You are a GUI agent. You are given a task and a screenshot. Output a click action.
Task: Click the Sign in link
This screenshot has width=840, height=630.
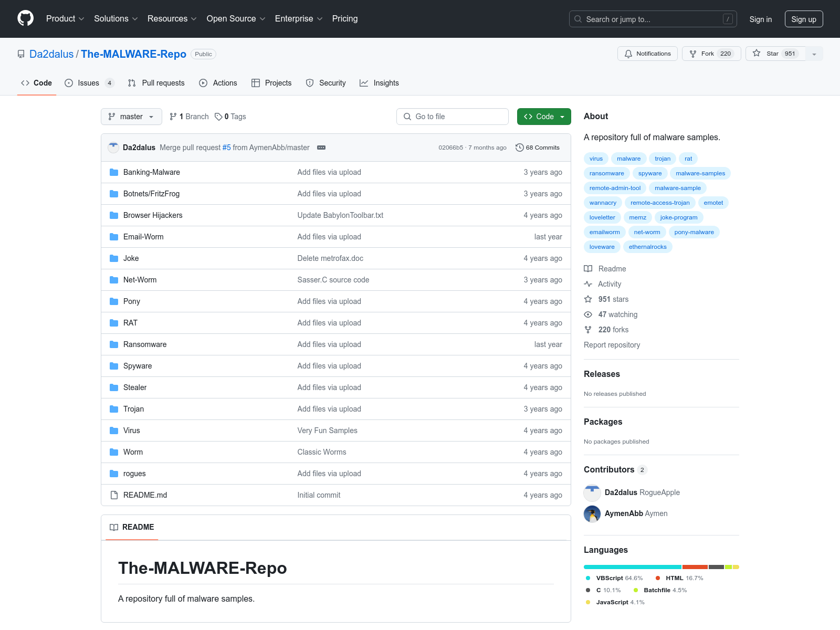[761, 19]
